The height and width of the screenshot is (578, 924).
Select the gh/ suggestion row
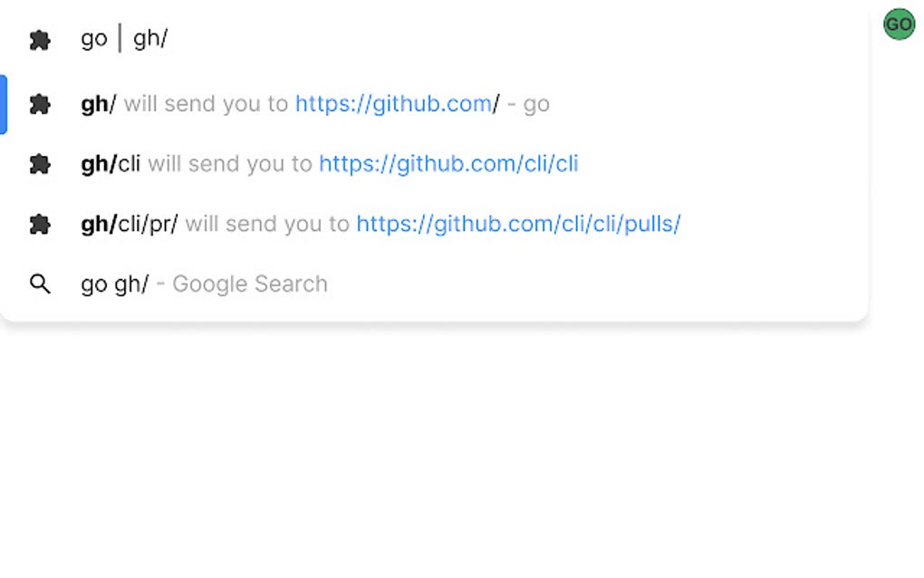(x=434, y=104)
